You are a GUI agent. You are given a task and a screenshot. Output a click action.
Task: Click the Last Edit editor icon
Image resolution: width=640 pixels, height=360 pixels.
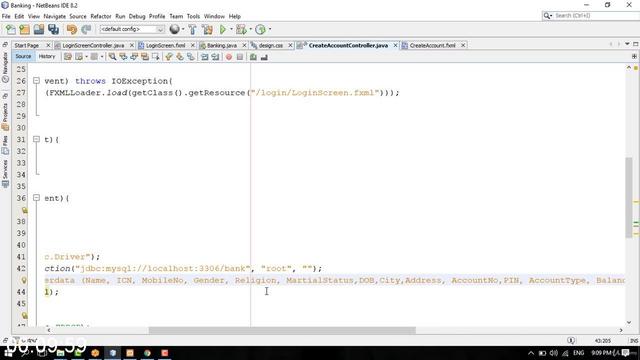pos(68,57)
